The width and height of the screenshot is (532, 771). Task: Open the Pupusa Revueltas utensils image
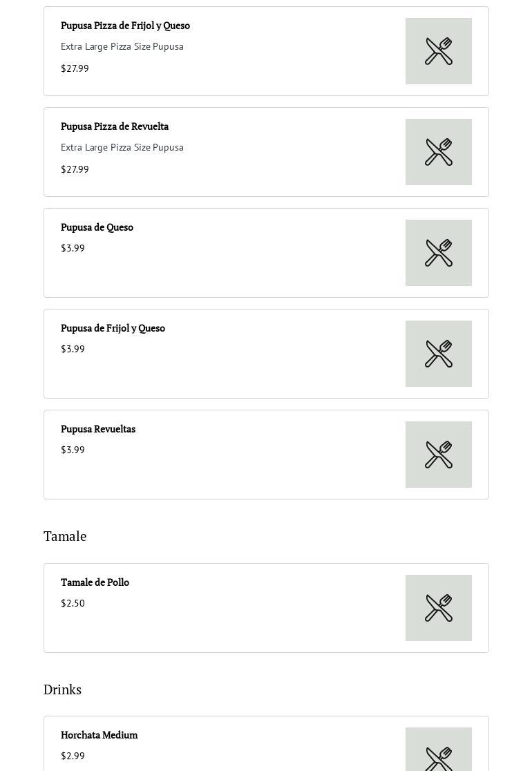pyautogui.click(x=439, y=455)
